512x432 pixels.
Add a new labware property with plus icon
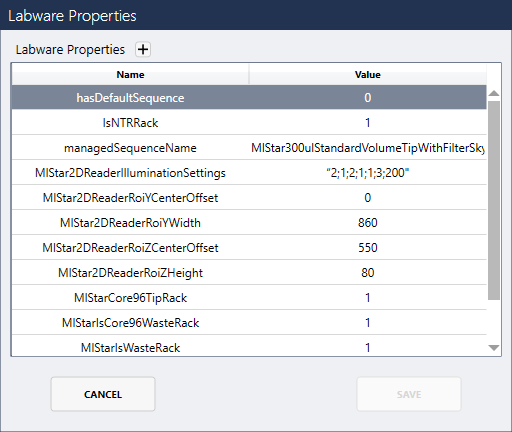pos(143,50)
